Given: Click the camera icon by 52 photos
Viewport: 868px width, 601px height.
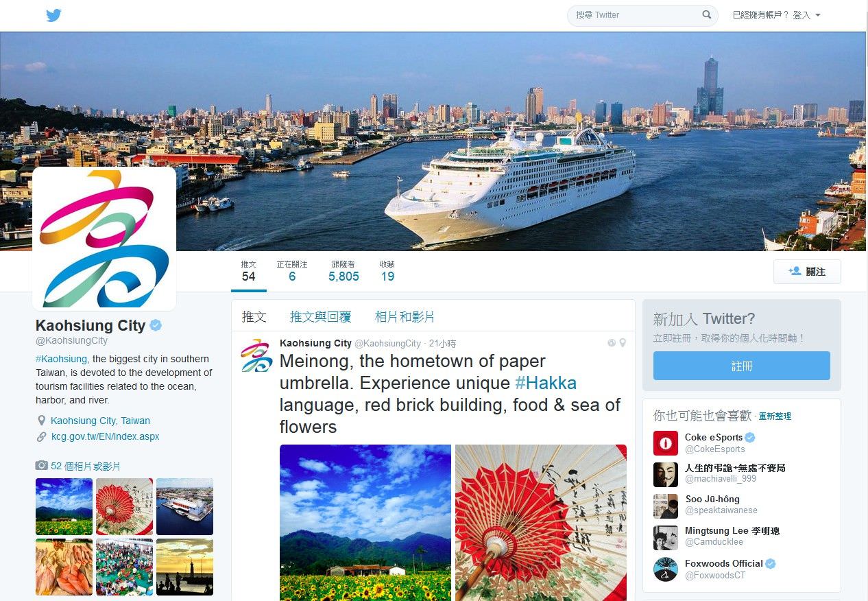Looking at the screenshot, I should [42, 466].
